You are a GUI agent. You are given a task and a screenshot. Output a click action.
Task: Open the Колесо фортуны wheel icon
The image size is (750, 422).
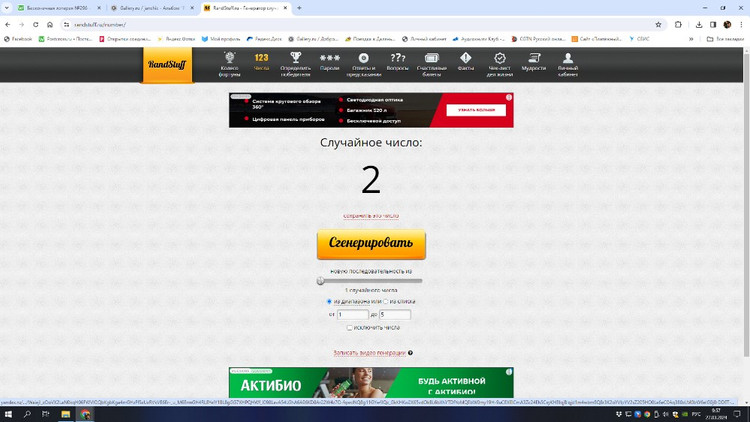point(230,60)
